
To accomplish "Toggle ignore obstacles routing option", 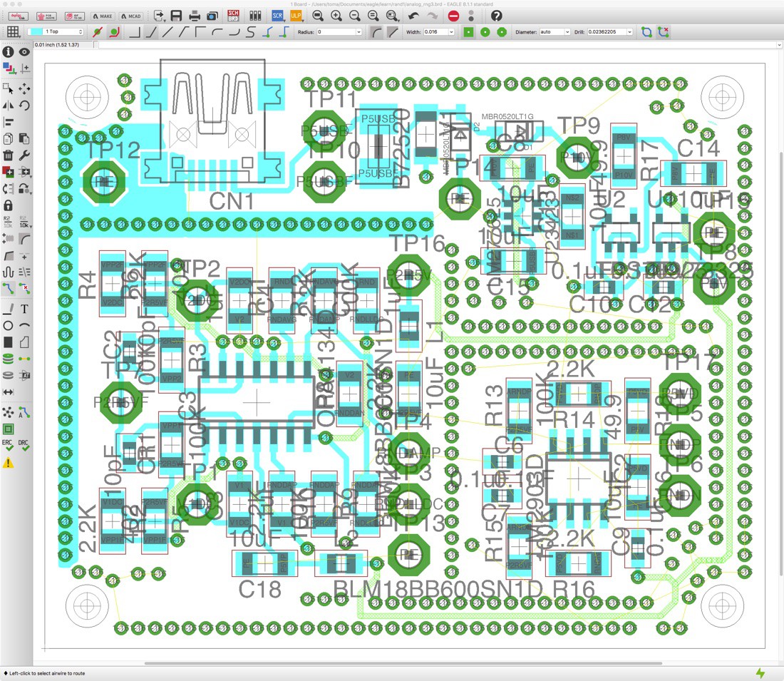I will (x=98, y=32).
